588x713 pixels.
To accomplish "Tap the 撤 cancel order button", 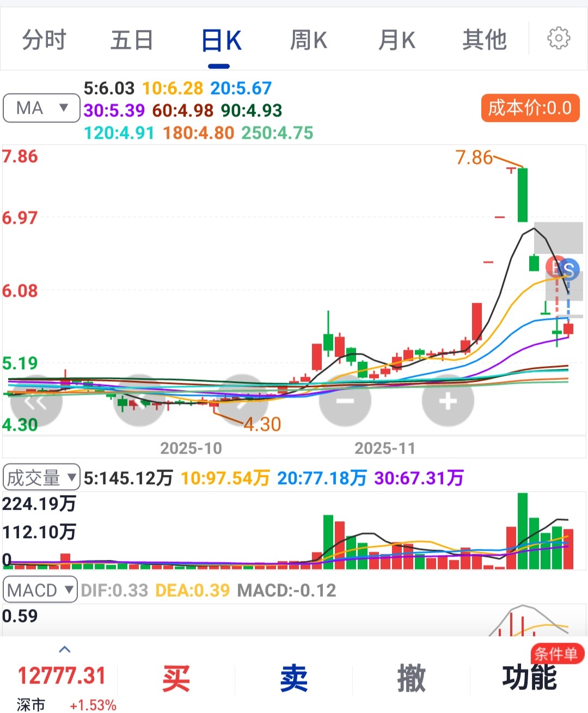I will [412, 679].
